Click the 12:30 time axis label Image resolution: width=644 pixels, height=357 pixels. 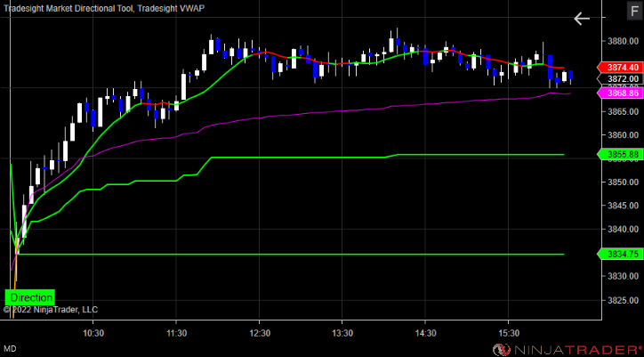[x=259, y=332]
